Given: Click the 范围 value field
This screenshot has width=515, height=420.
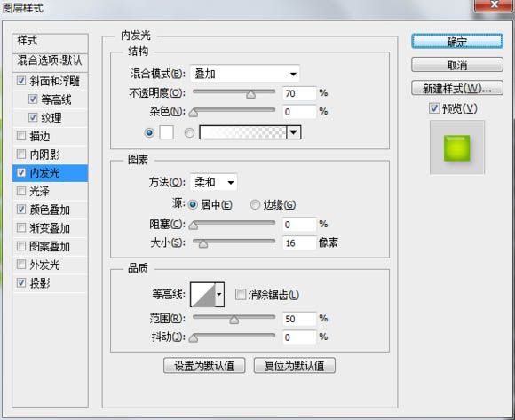Looking at the screenshot, I should coord(299,319).
